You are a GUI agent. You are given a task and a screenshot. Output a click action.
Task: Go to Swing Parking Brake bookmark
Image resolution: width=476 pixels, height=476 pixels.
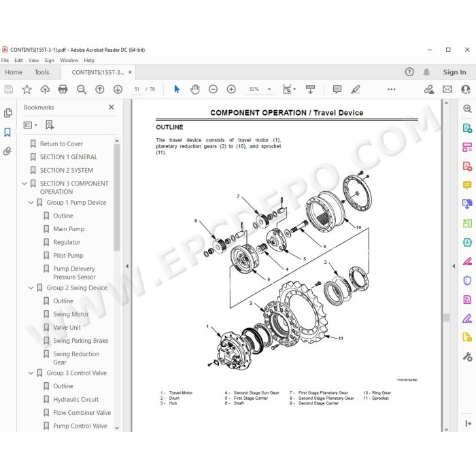pos(81,341)
